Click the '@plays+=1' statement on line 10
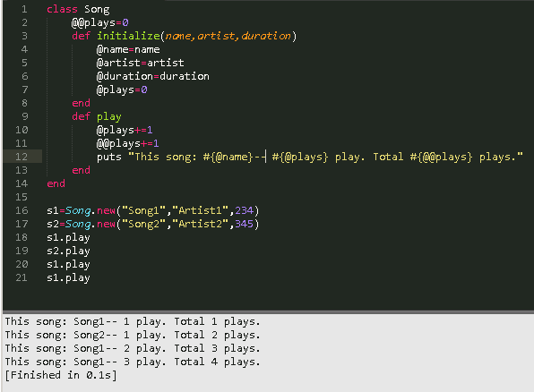The height and width of the screenshot is (392, 534). (x=125, y=130)
